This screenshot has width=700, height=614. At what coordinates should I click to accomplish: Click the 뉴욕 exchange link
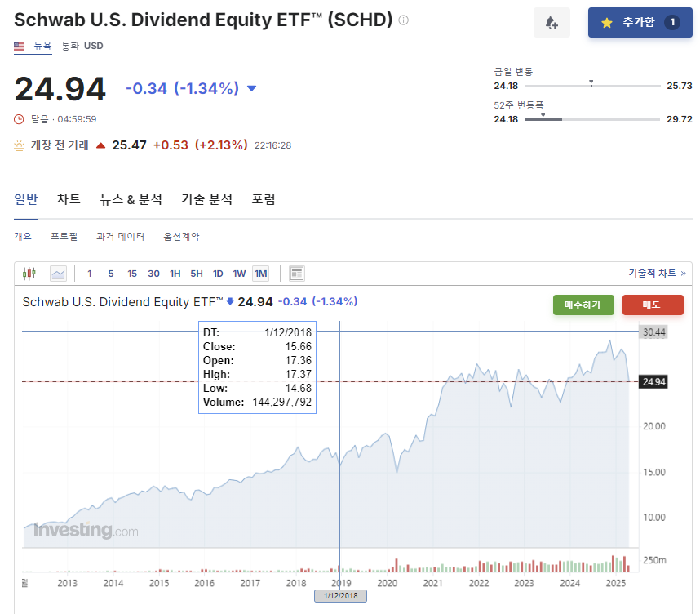[x=43, y=46]
